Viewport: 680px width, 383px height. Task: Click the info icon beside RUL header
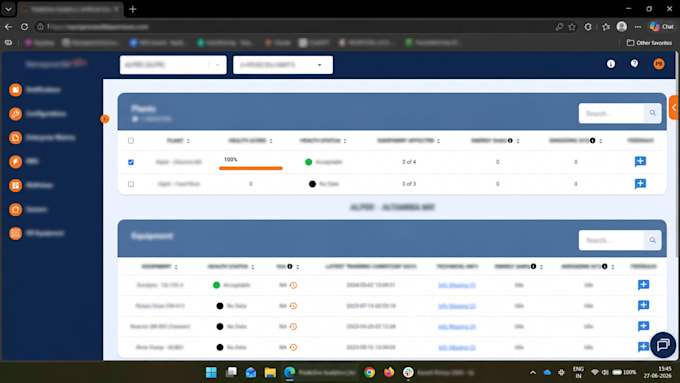click(x=290, y=266)
